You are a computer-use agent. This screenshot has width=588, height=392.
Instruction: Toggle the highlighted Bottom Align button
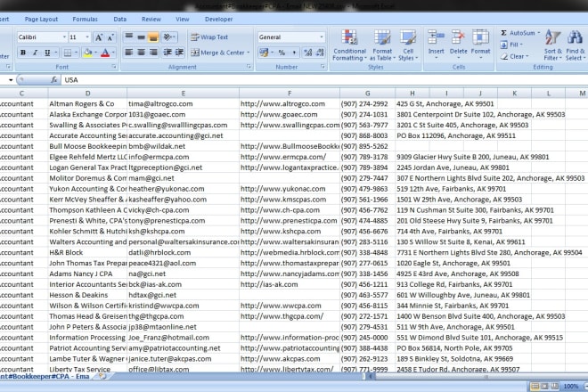tap(153, 37)
